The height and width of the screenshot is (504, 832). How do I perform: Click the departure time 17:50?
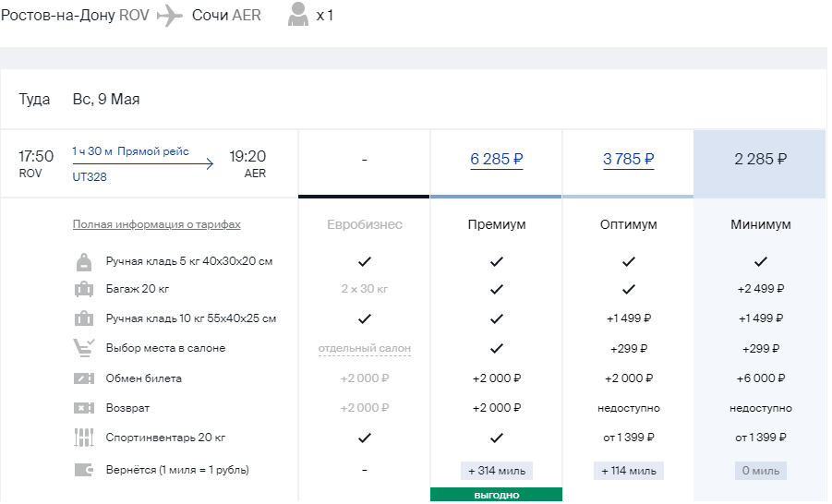click(x=36, y=157)
